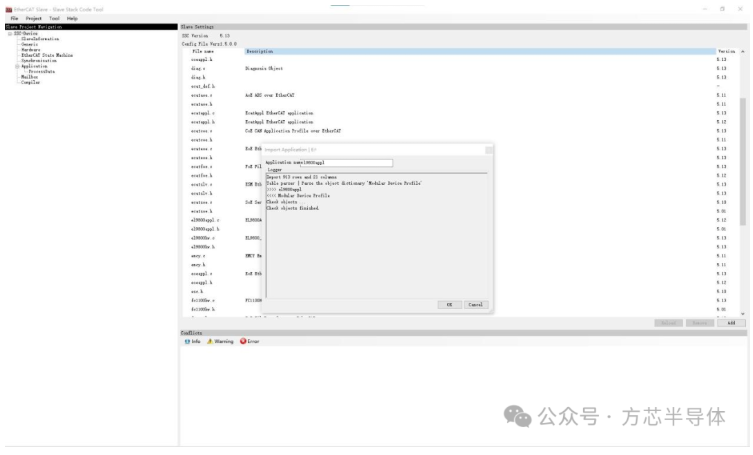Close the Import Application dialog
753x455 pixels.
point(489,150)
